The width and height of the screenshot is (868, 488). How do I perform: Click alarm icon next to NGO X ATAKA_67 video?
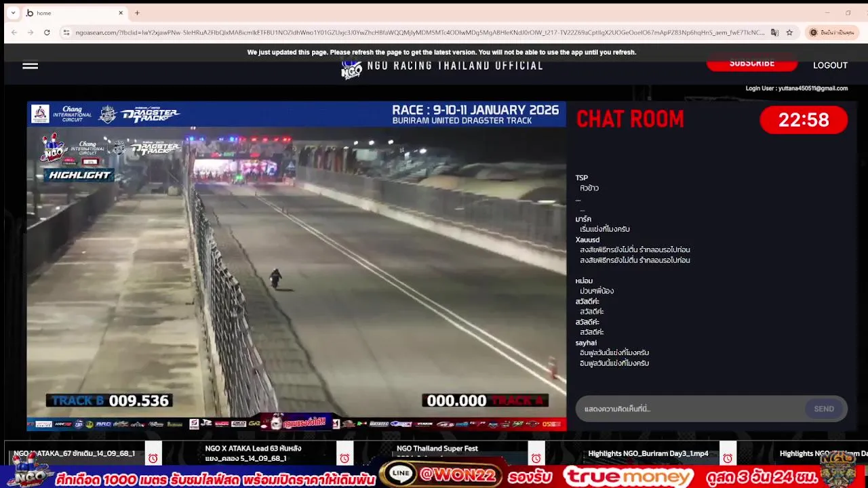(x=153, y=459)
